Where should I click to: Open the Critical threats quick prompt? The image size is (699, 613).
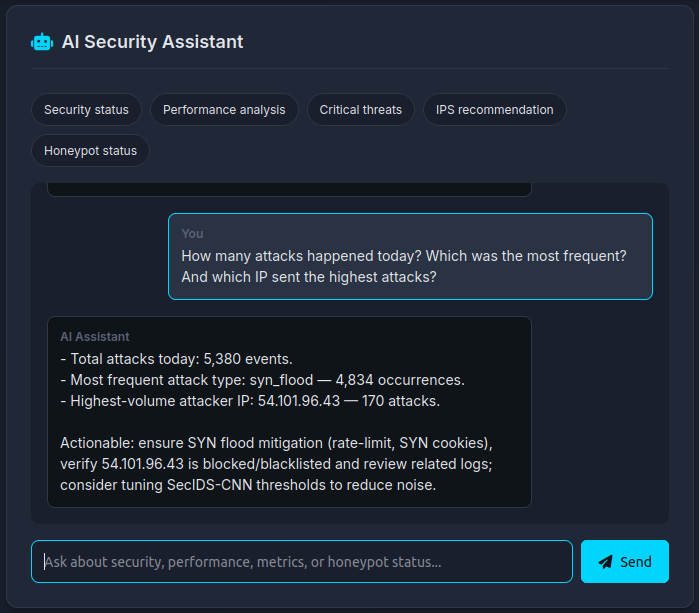tap(361, 110)
